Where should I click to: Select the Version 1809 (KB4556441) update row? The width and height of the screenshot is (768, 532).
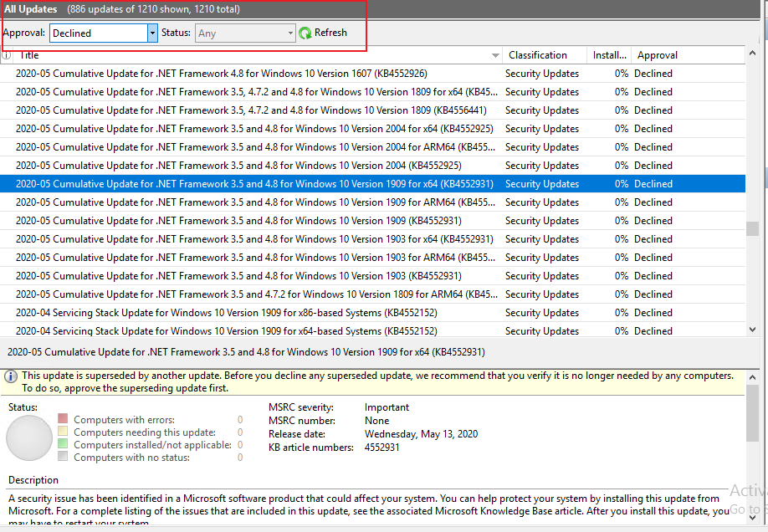pyautogui.click(x=373, y=110)
